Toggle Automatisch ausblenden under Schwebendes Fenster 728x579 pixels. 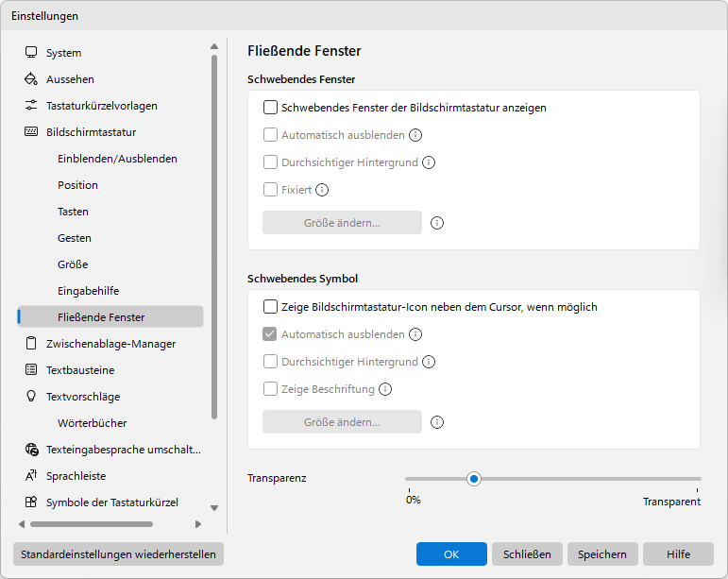(x=270, y=135)
